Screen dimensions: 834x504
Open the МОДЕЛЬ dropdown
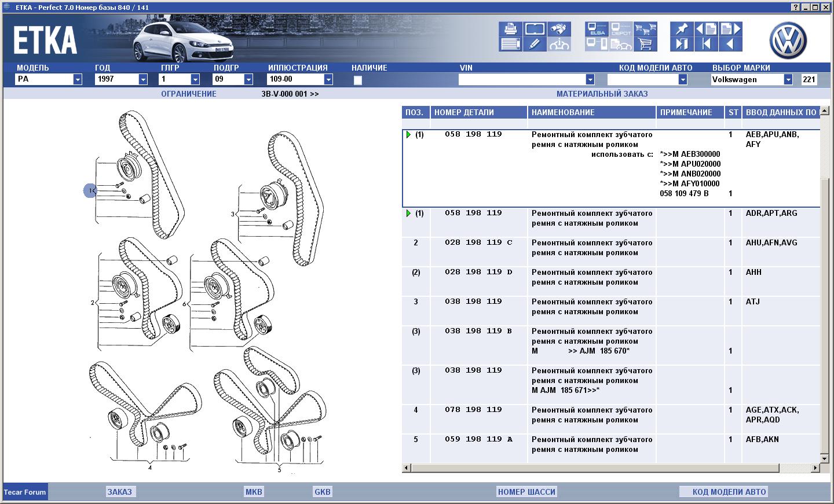point(78,79)
